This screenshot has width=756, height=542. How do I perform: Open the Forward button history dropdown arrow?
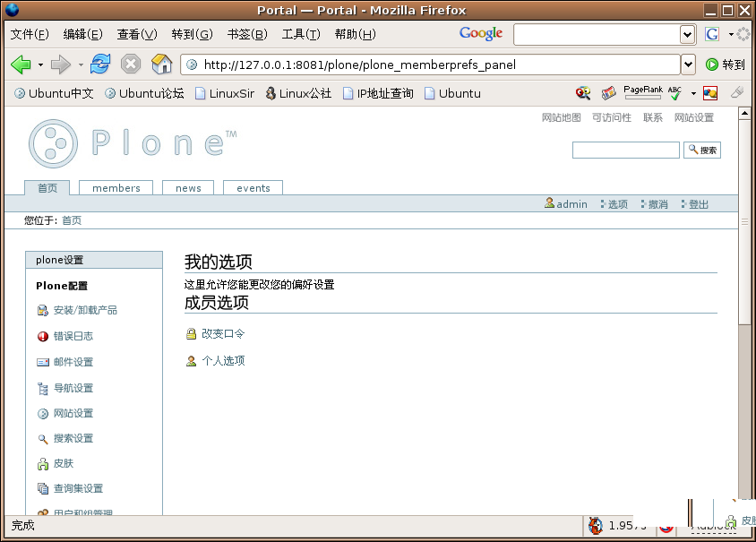81,65
